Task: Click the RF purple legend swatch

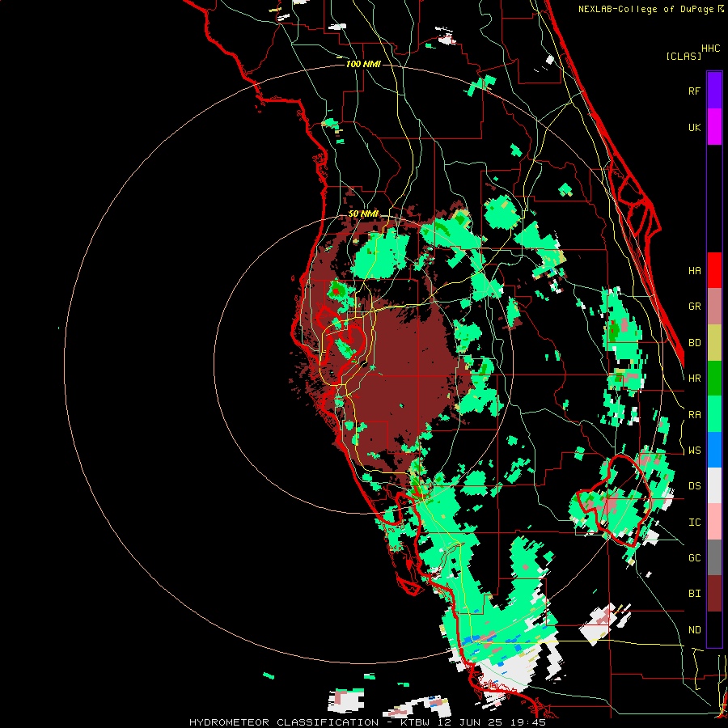Action: tap(714, 91)
